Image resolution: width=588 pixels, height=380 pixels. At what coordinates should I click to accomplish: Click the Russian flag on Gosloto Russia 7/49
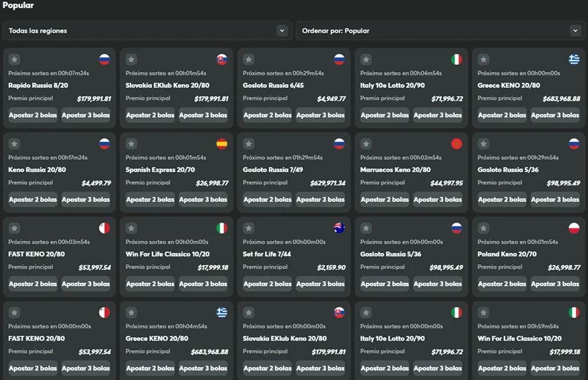[339, 144]
